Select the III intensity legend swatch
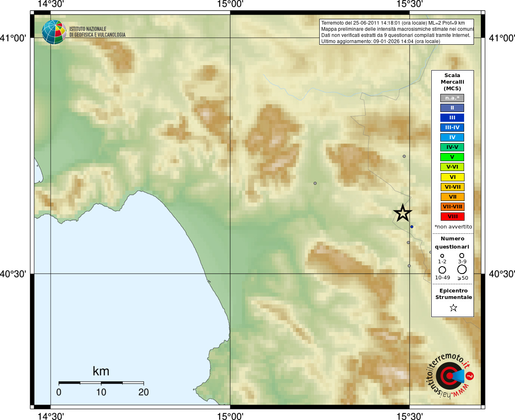Viewport: 515px width, 420px height. click(452, 118)
